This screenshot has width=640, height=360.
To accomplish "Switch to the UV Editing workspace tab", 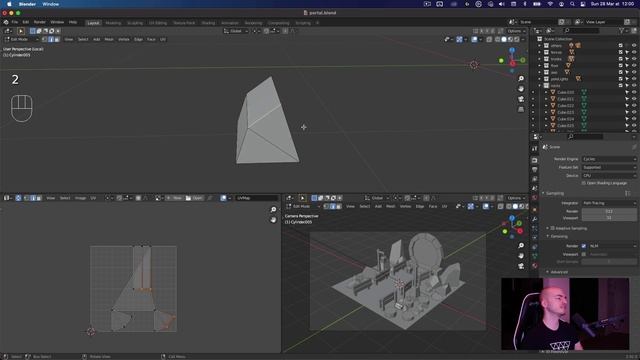I will click(x=158, y=23).
